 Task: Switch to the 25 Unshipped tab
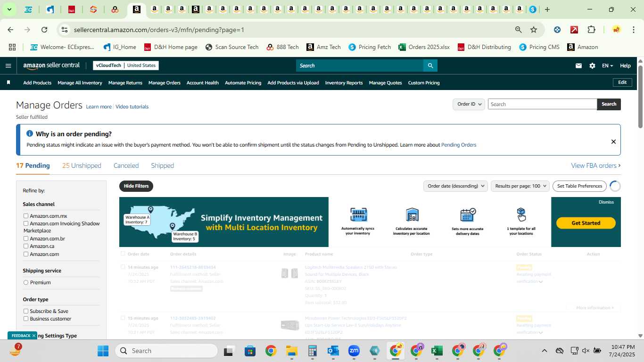tap(82, 165)
